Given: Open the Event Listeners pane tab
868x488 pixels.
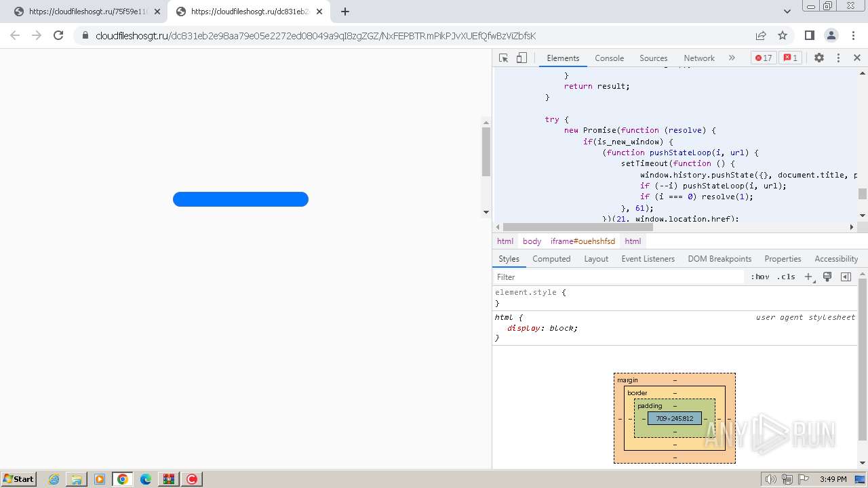Looking at the screenshot, I should [x=648, y=259].
